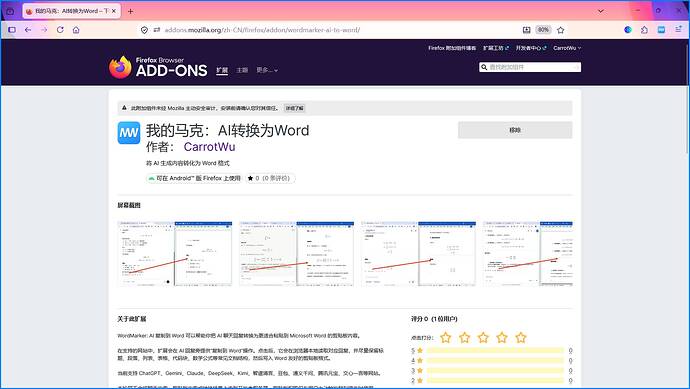The image size is (690, 389).
Task: Rate one star in 点击打分
Action: coord(446,338)
